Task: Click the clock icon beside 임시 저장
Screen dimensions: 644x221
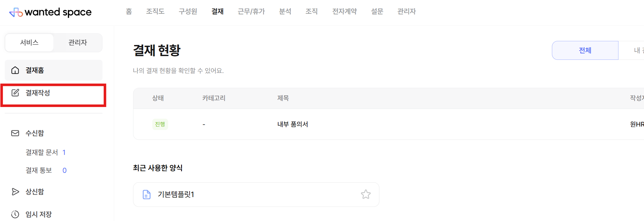Action: click(x=15, y=214)
